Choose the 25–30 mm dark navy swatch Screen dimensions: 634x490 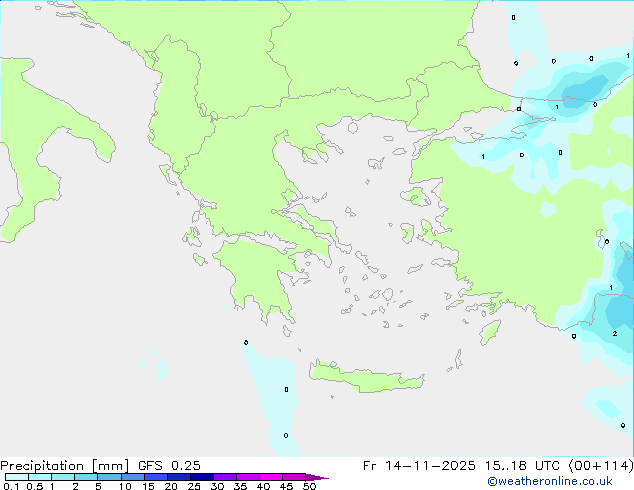click(x=201, y=477)
